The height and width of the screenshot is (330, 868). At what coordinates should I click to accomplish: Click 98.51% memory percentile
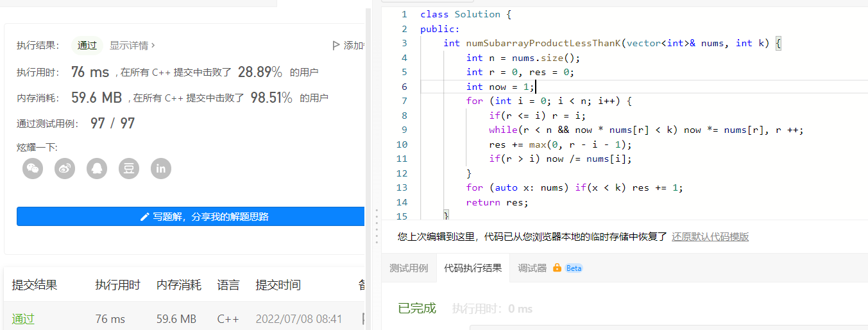[271, 98]
